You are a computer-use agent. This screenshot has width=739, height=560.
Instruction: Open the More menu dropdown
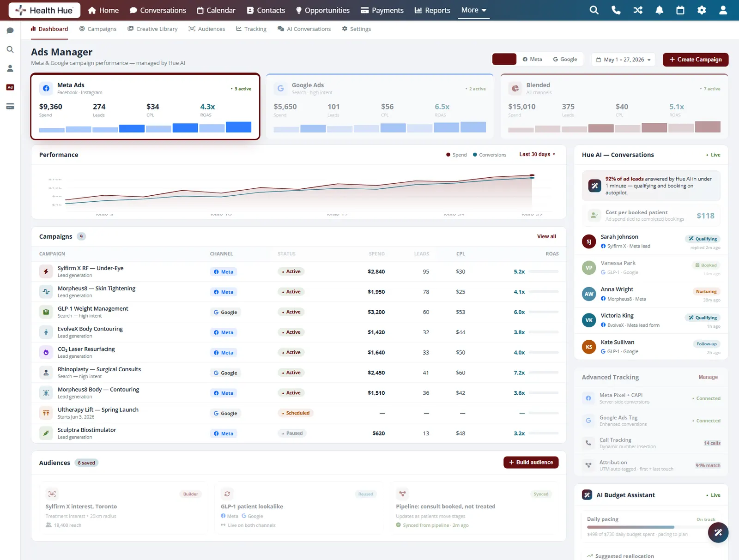(474, 10)
